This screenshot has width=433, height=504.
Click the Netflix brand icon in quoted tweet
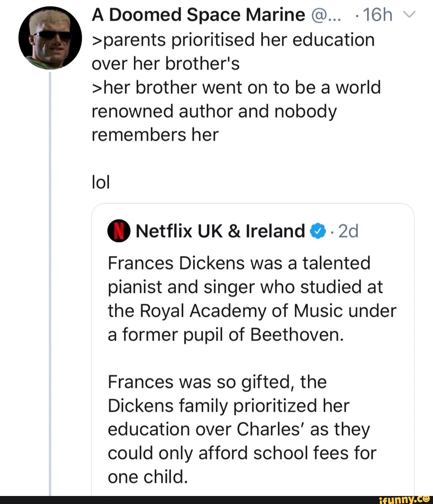point(118,231)
